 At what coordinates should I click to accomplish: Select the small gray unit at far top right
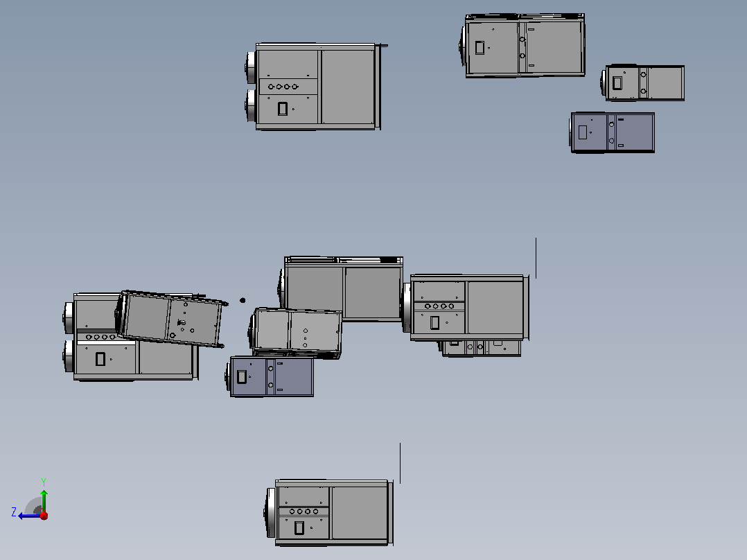click(642, 83)
